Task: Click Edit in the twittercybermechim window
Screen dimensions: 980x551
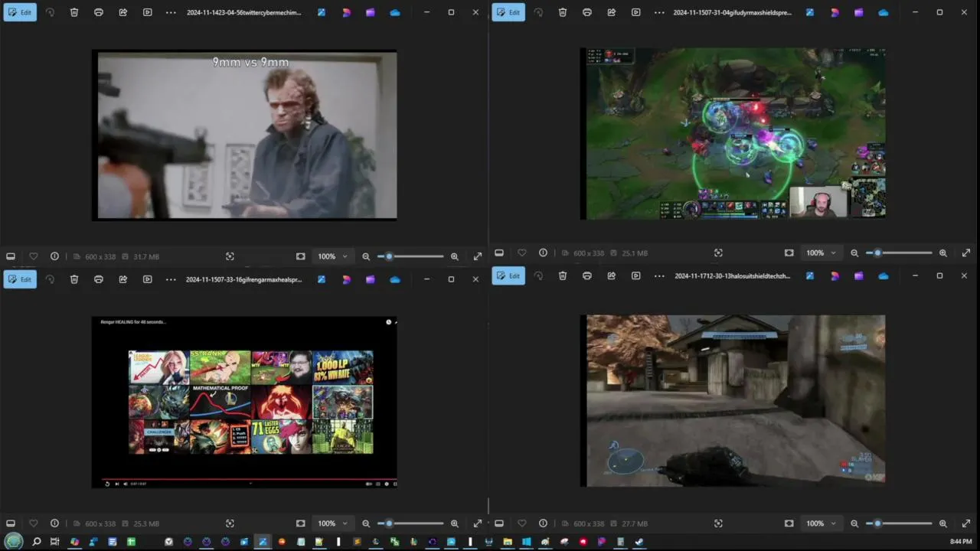Action: 20,12
